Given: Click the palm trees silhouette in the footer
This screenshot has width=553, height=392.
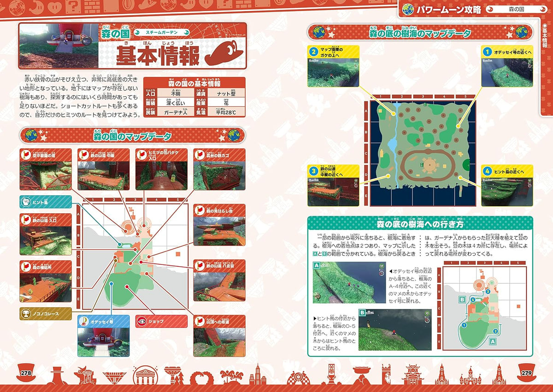Looking at the screenshot, I should point(231,376).
